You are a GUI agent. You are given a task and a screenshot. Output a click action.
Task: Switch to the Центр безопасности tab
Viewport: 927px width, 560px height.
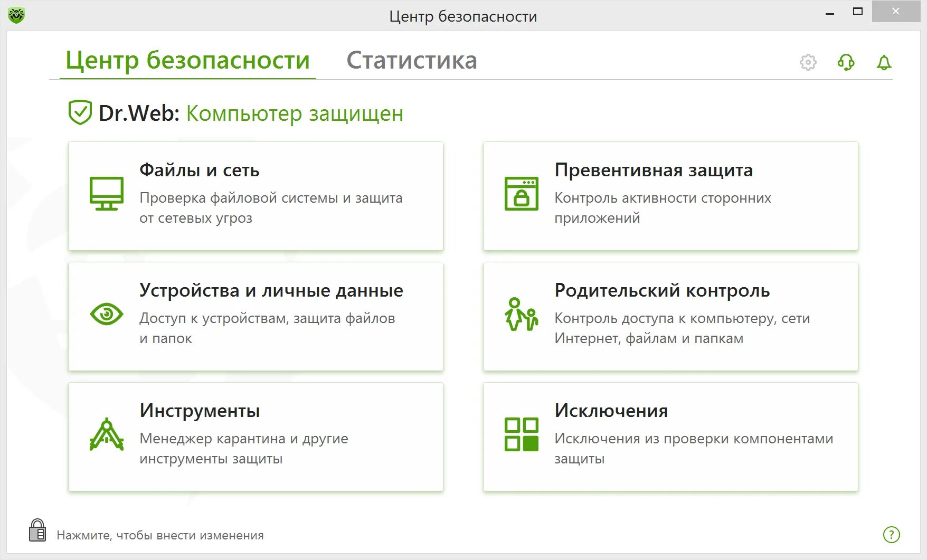(187, 60)
